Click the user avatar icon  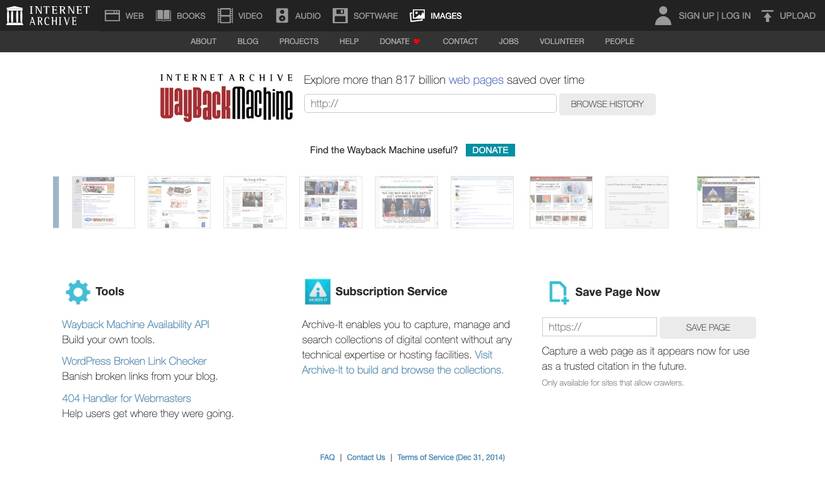click(x=663, y=16)
